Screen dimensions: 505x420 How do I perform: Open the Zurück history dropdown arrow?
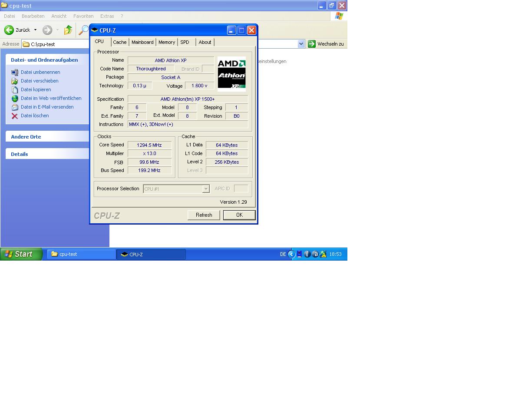(36, 30)
